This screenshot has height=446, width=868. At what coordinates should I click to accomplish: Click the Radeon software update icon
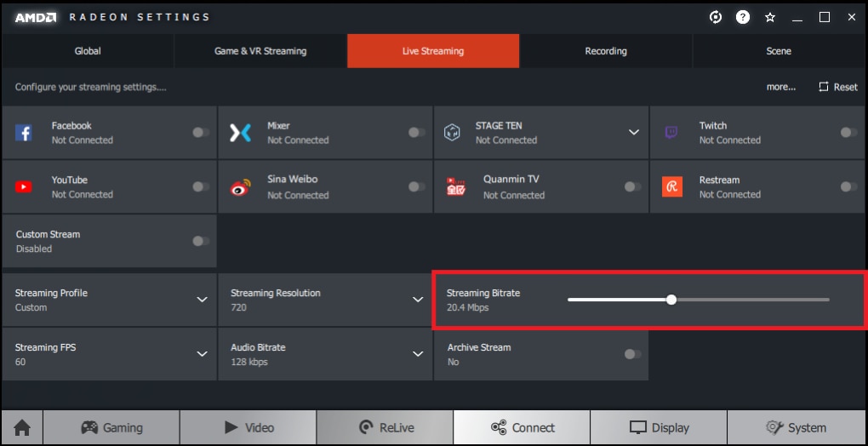(x=716, y=17)
